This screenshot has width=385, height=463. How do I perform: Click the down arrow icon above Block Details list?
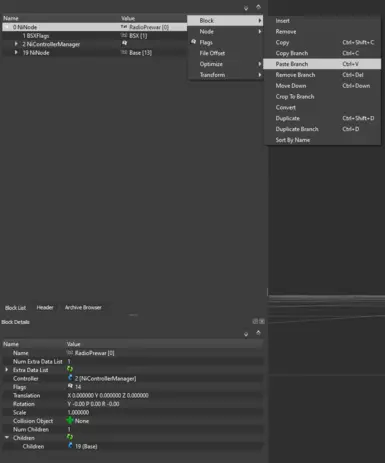246,334
